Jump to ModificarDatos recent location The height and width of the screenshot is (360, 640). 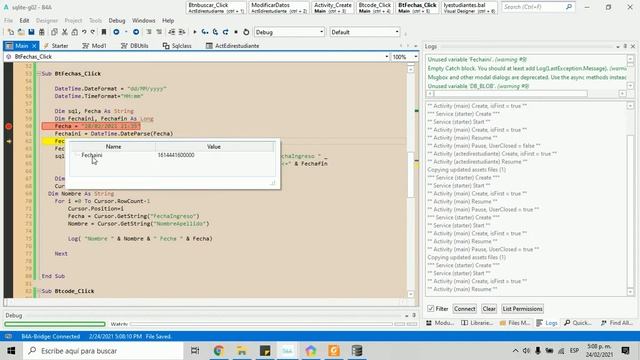tap(279, 8)
